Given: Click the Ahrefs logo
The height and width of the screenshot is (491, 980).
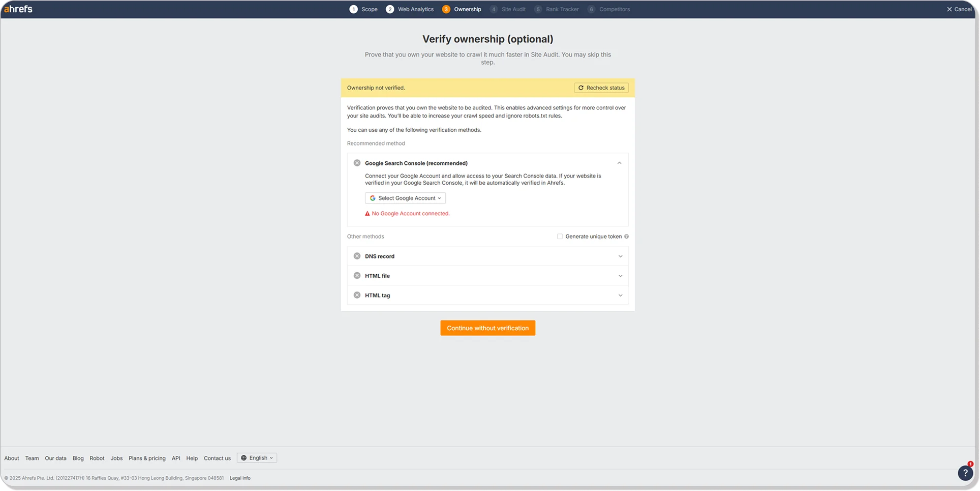Looking at the screenshot, I should click(18, 9).
